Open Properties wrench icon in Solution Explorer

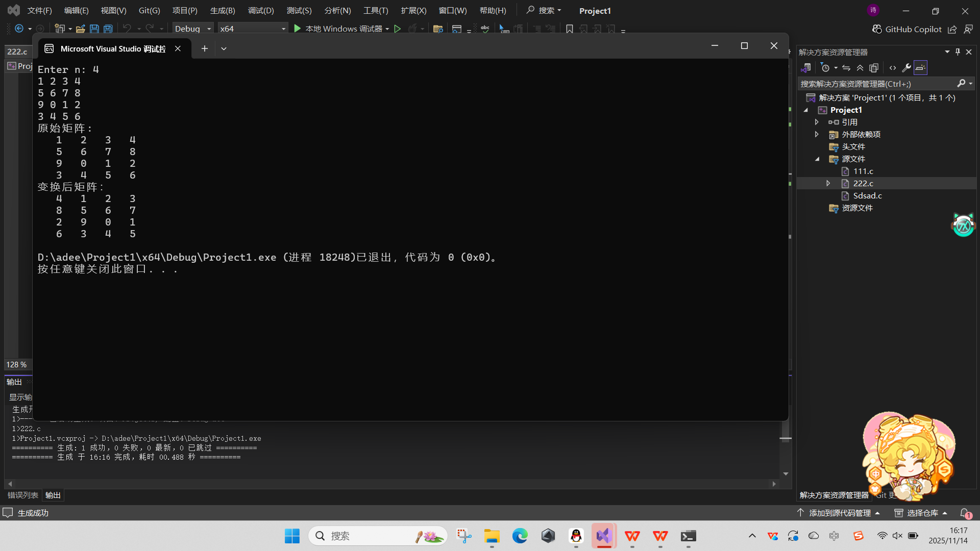(x=906, y=68)
